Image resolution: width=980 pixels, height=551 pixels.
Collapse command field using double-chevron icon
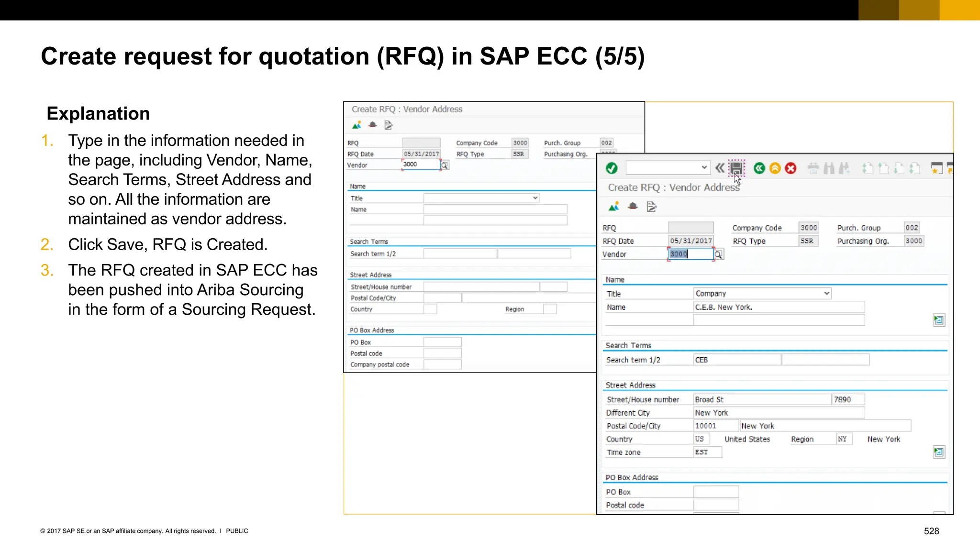(720, 168)
